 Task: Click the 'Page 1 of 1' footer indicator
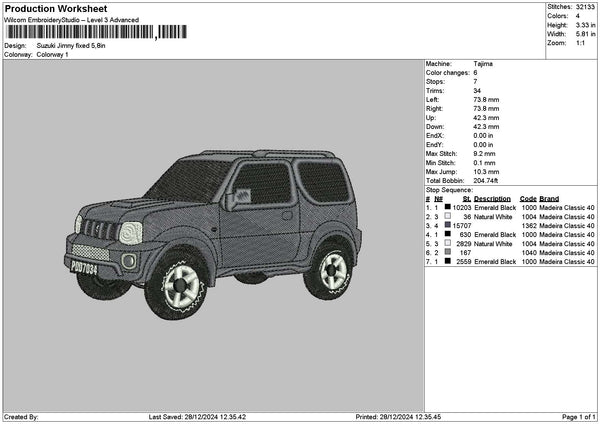pyautogui.click(x=579, y=417)
